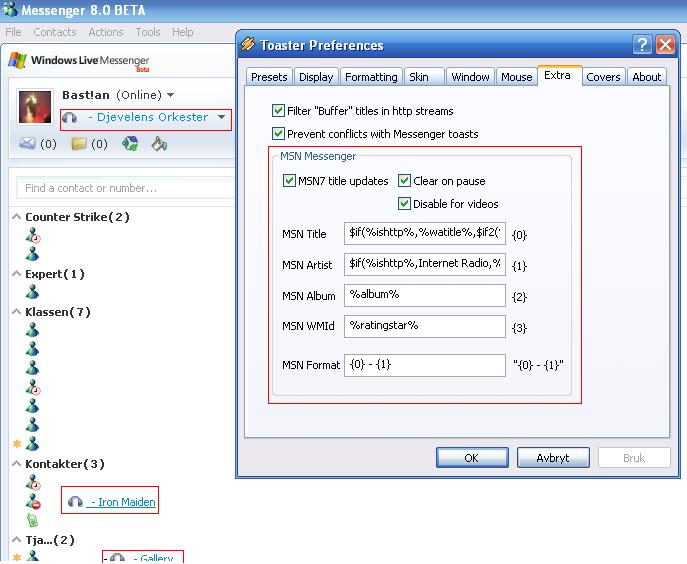The height and width of the screenshot is (564, 687).
Task: Select the blocked contact icon in Kontakter
Action: 33,501
